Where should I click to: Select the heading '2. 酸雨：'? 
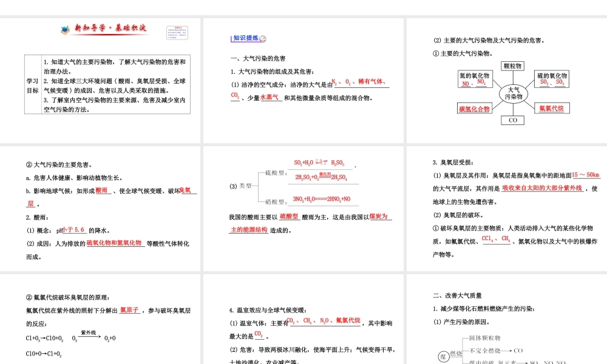(38, 217)
